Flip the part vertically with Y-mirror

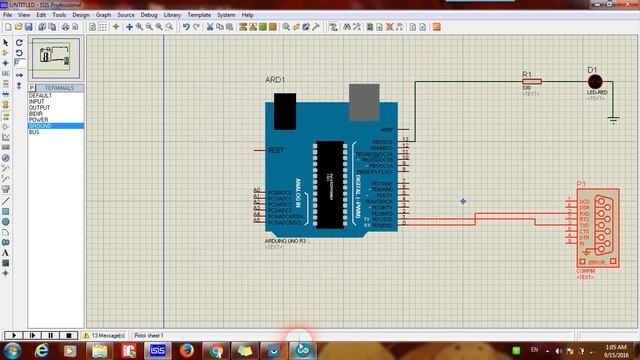[x=19, y=85]
